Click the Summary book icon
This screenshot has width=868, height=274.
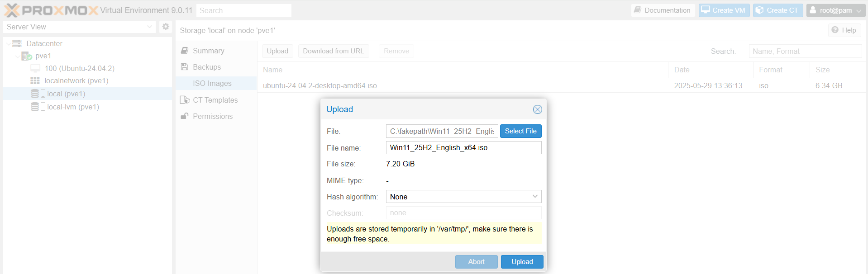click(x=185, y=51)
